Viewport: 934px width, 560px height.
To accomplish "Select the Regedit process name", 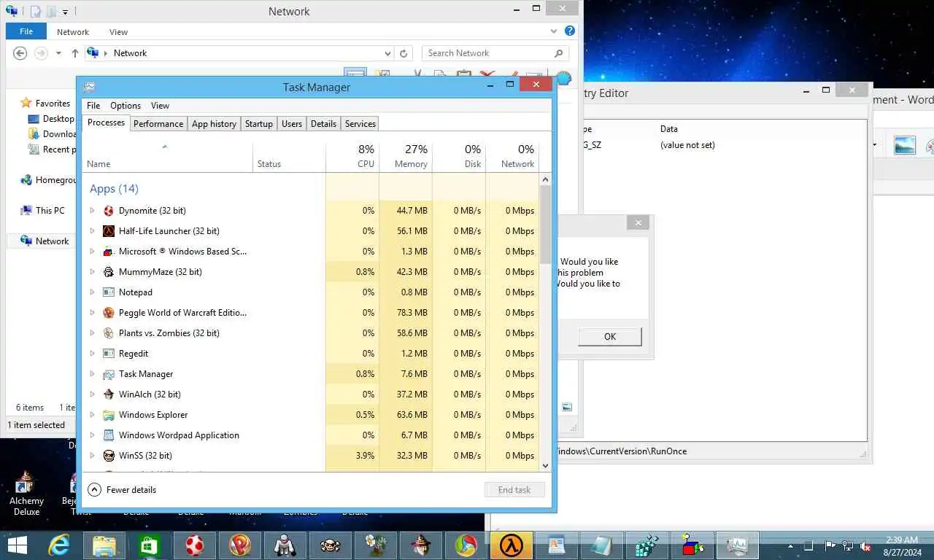I will point(134,354).
